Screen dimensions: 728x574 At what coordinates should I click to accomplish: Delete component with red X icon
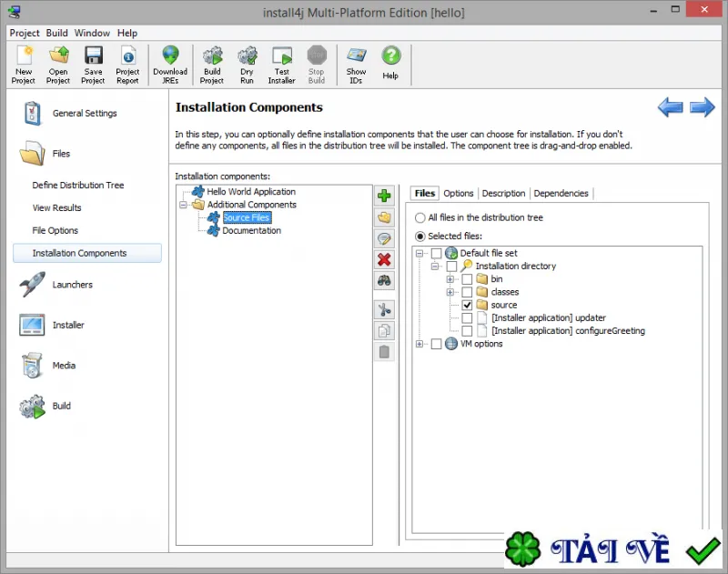tap(384, 260)
